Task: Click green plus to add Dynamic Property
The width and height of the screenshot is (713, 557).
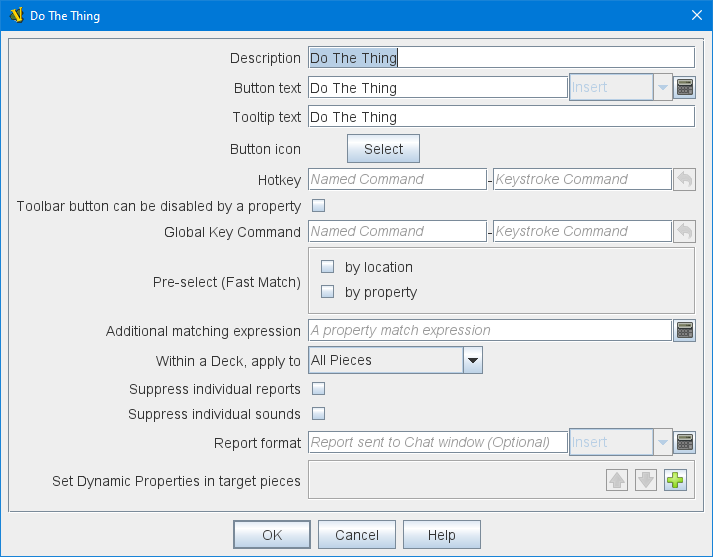Action: click(x=676, y=480)
